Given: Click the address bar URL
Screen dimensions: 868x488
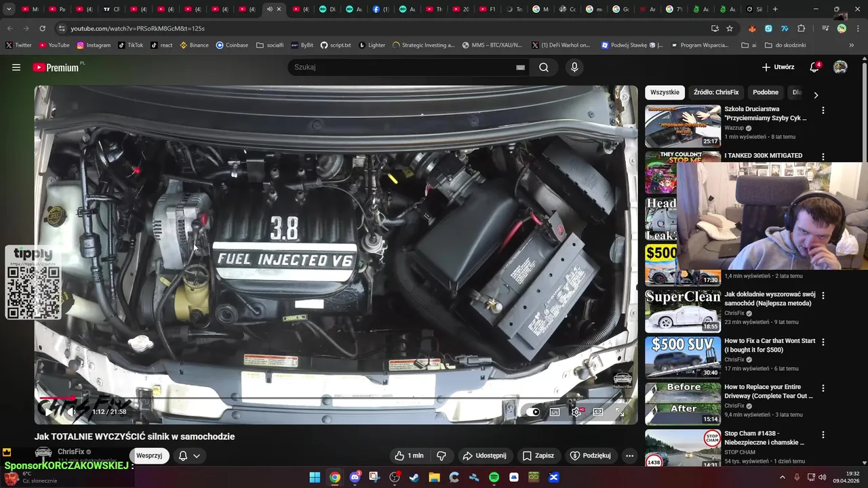Looking at the screenshot, I should [138, 28].
